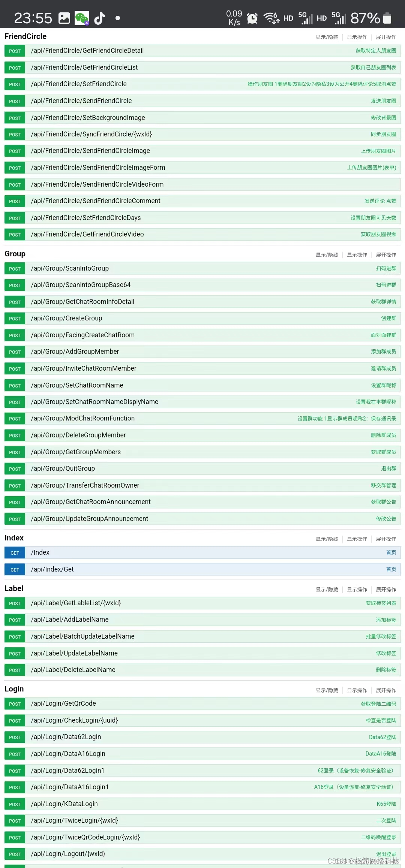Click 显示操作 for Group section
The image size is (405, 868).
pyautogui.click(x=357, y=255)
